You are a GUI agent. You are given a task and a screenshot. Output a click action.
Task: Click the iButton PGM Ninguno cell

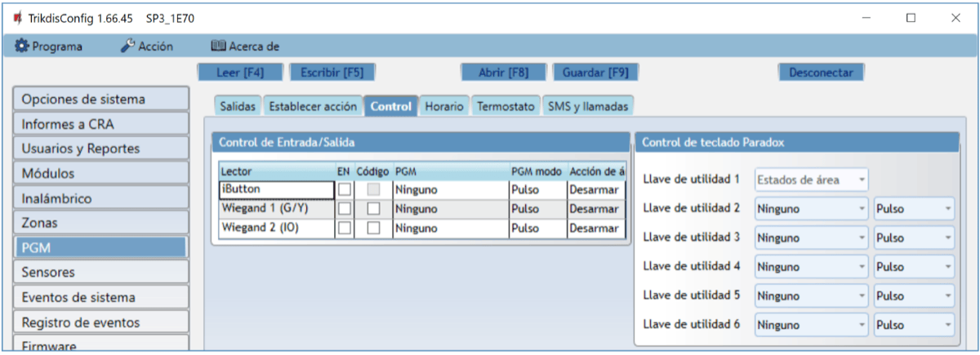(x=449, y=189)
